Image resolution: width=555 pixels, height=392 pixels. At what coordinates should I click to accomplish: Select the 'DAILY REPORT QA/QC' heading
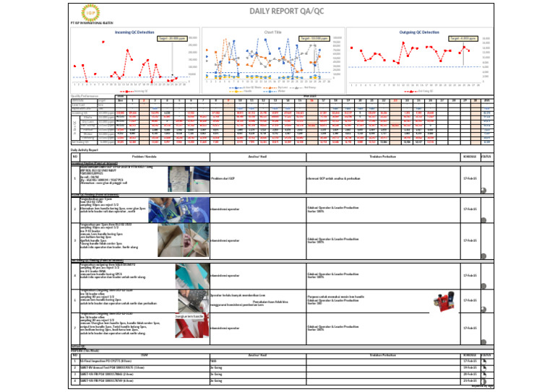tap(286, 11)
